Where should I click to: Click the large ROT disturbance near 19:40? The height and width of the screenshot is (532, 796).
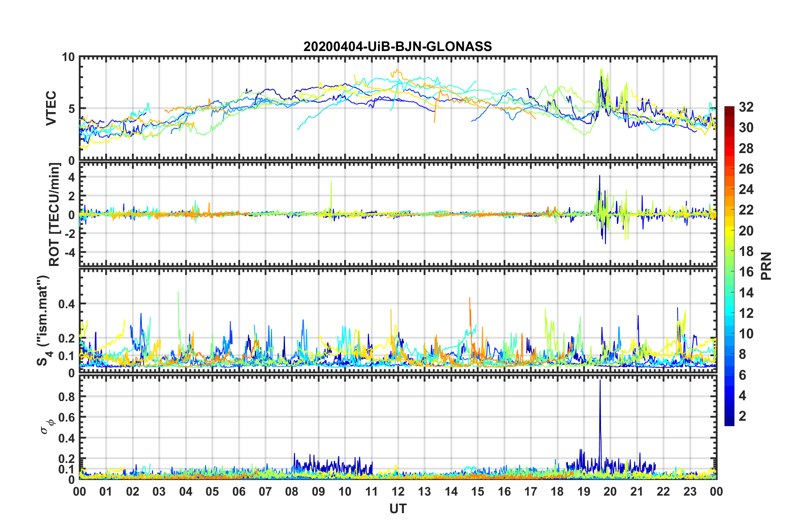coord(602,209)
